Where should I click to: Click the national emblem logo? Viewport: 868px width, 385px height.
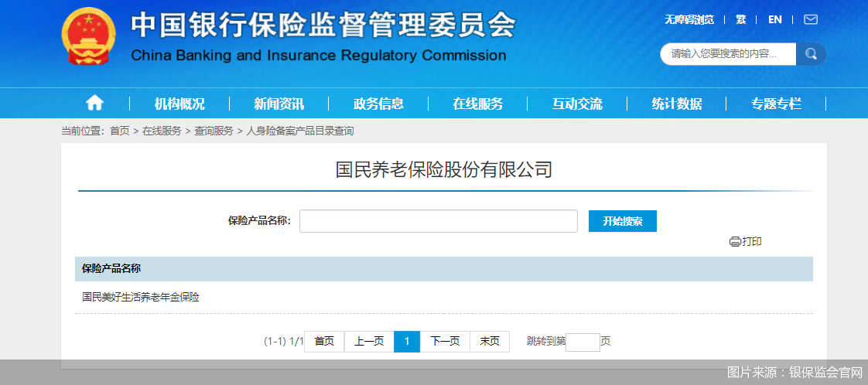coord(88,36)
